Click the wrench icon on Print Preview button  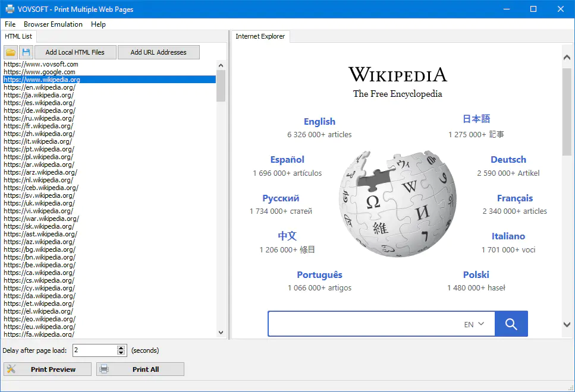pos(13,369)
